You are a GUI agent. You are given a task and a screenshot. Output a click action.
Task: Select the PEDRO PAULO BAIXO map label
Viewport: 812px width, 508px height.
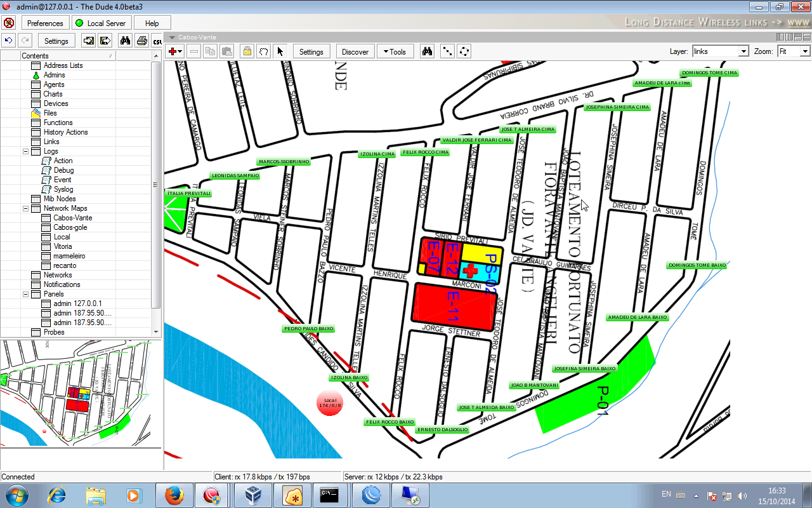tap(308, 329)
